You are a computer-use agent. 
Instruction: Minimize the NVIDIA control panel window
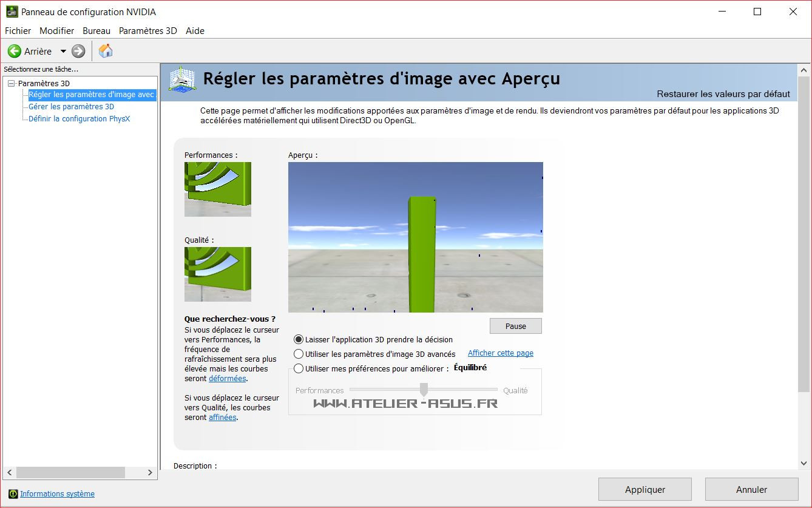tap(721, 12)
